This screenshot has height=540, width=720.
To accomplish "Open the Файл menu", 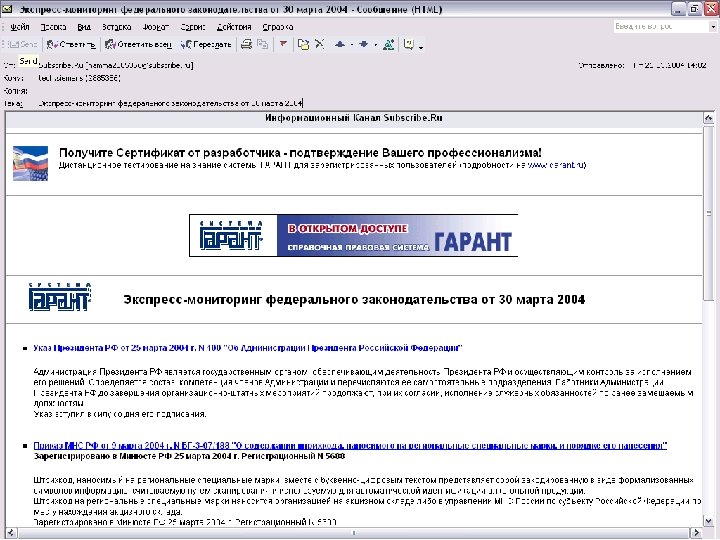I will click(20, 27).
